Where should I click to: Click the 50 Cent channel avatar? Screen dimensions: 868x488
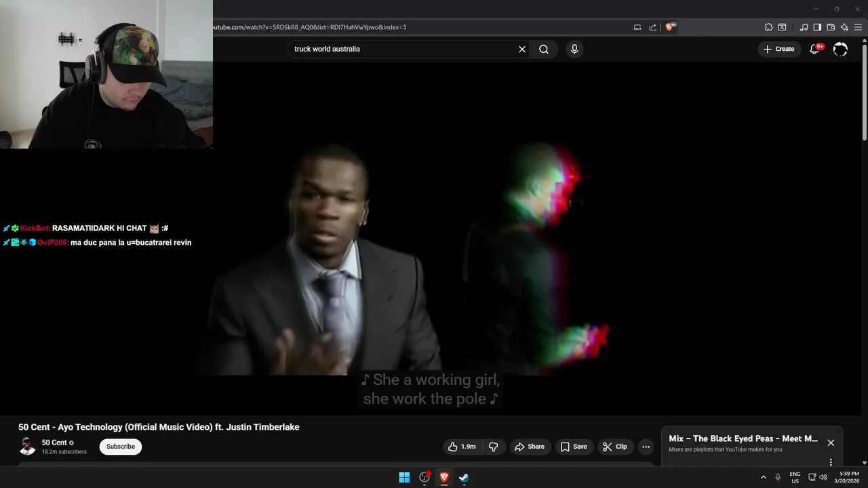(27, 447)
